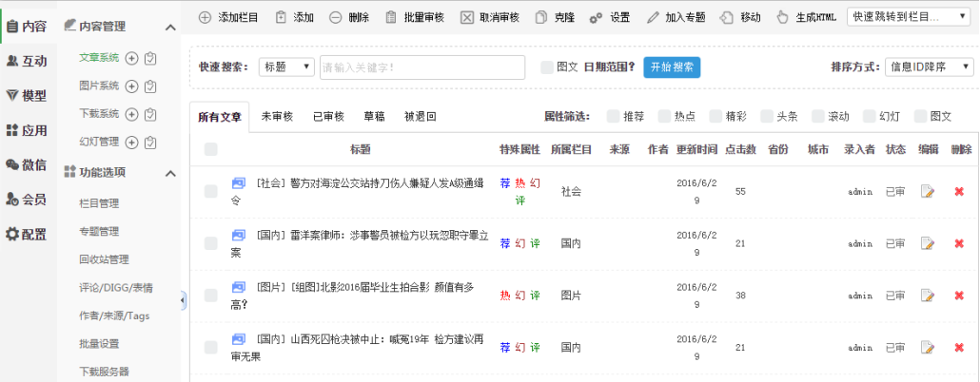Enable the 推荐 attribute filter checkbox
This screenshot has height=382, width=980.
click(614, 117)
